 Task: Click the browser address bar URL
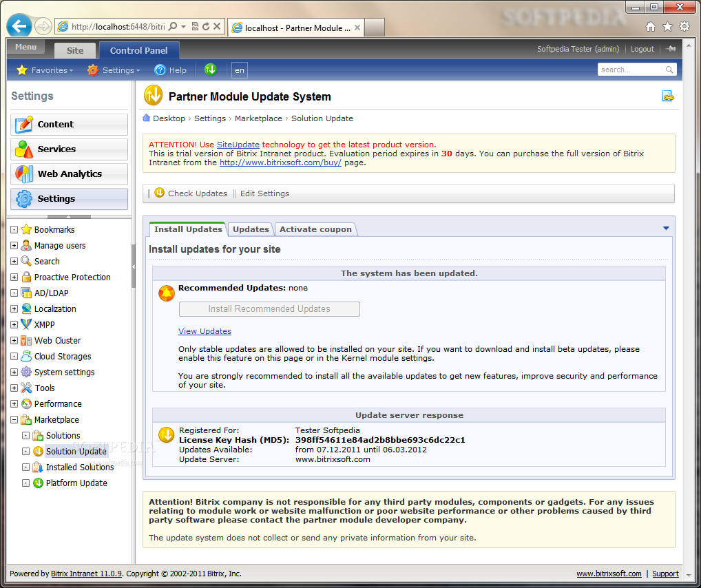tap(118, 27)
